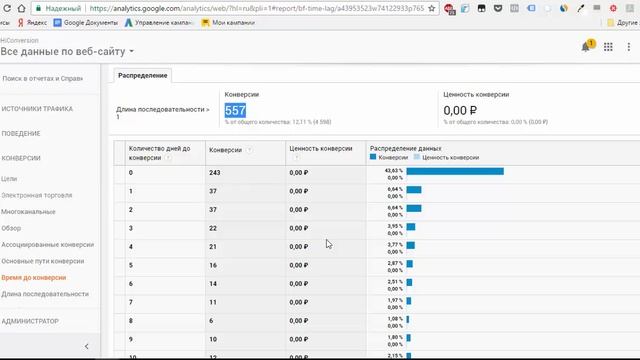Expand the Электронная торговля submenu
Image resolution: width=640 pixels, height=360 pixels.
click(36, 195)
